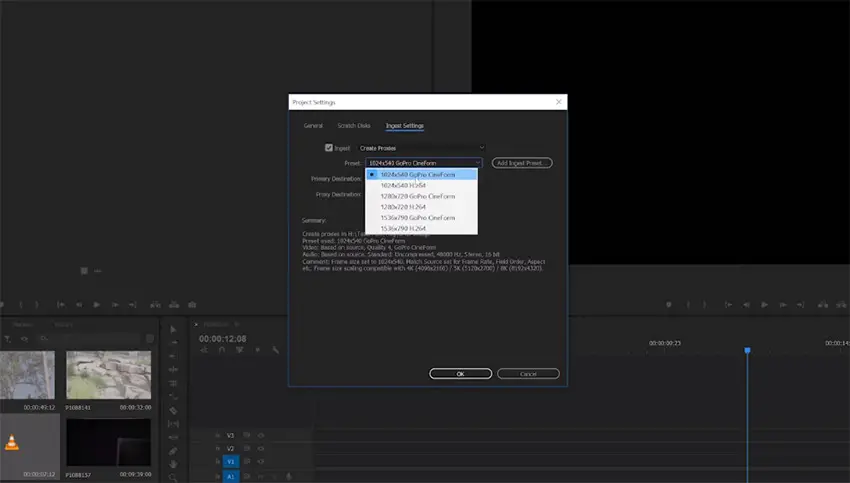
Task: Close the timeline sequence tab
Action: (196, 324)
